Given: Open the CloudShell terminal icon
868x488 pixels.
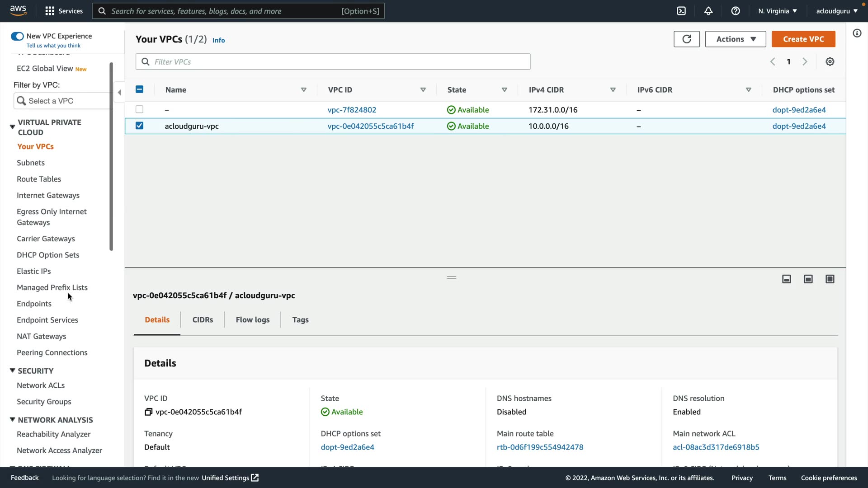Looking at the screenshot, I should 681,11.
